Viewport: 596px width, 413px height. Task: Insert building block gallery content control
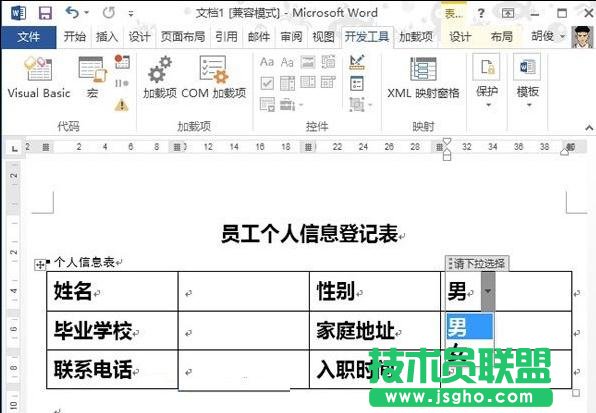tap(328, 62)
